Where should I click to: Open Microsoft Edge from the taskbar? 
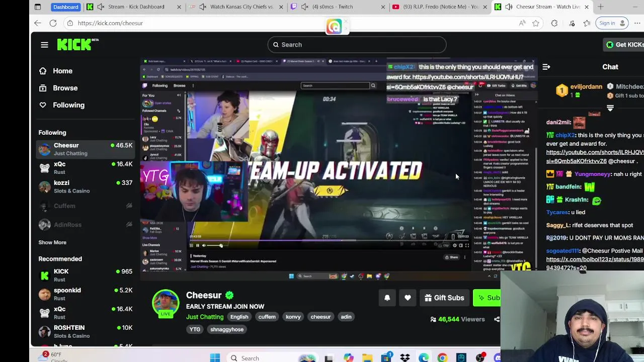coord(424,358)
